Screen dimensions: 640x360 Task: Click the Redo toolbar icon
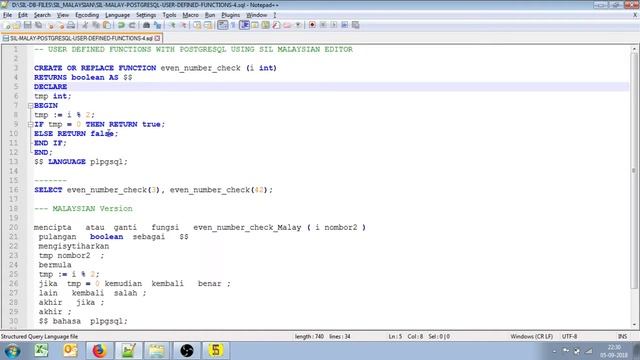click(132, 25)
